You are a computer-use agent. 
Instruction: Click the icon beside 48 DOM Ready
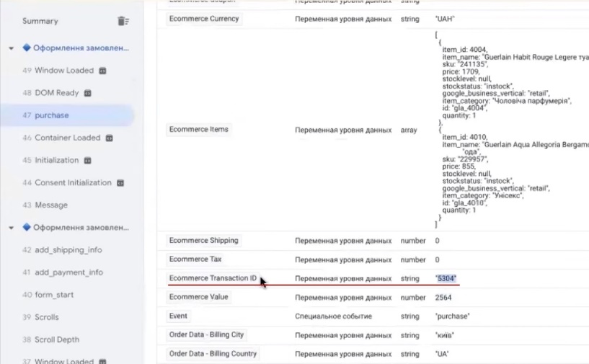point(88,93)
